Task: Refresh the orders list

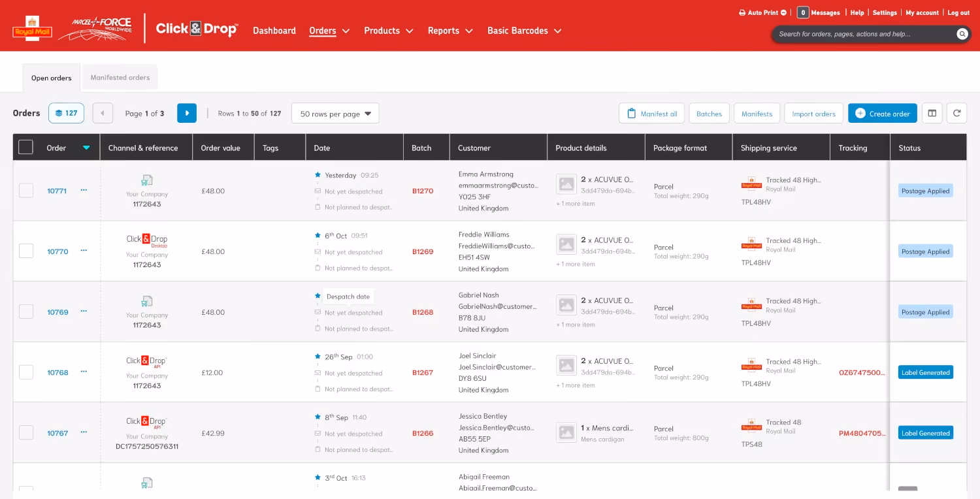Action: pyautogui.click(x=956, y=113)
